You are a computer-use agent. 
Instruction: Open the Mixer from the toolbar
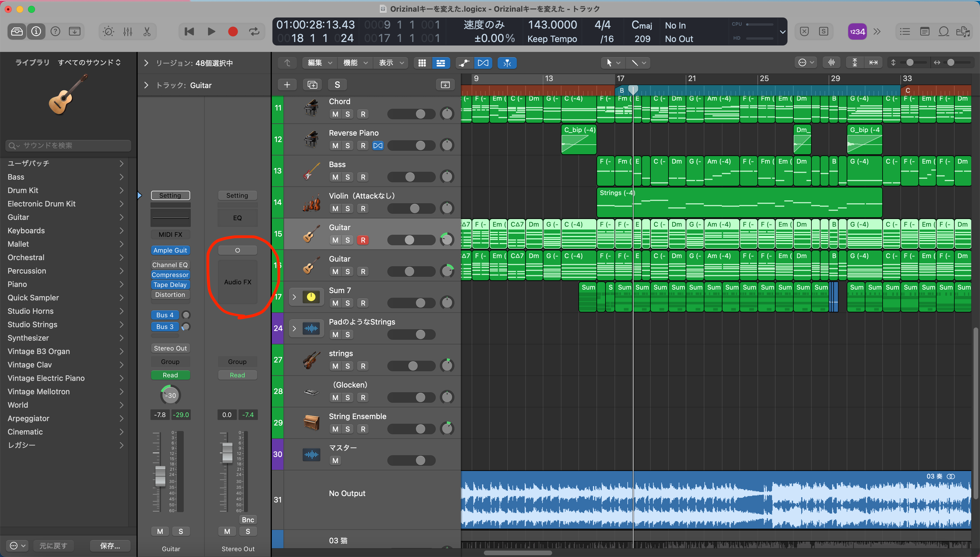click(x=128, y=32)
